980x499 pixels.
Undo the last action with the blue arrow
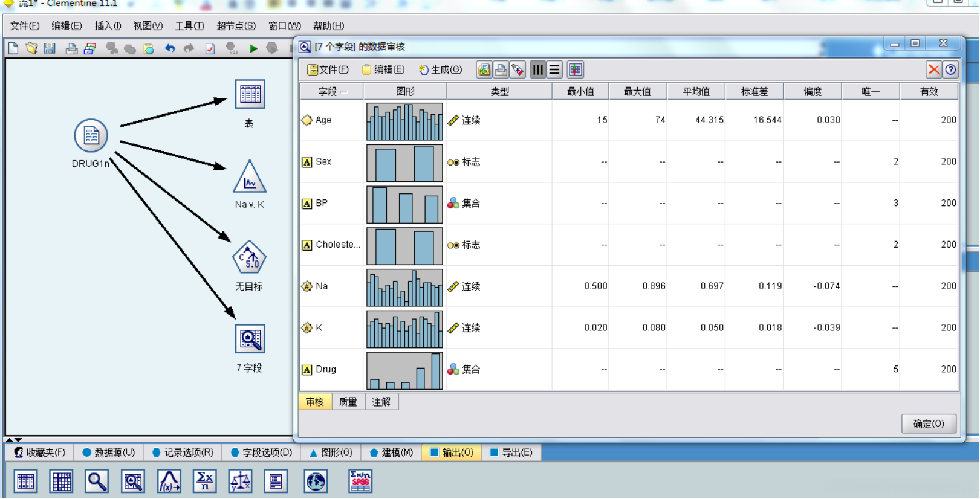[x=170, y=48]
